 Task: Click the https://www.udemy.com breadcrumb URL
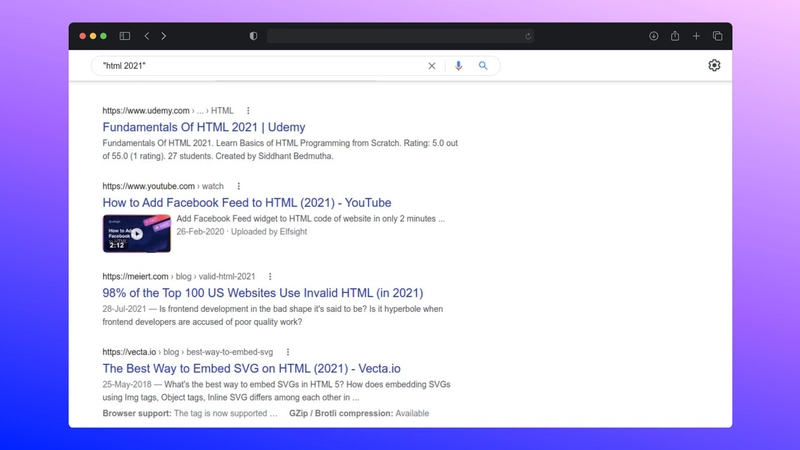[x=168, y=111]
